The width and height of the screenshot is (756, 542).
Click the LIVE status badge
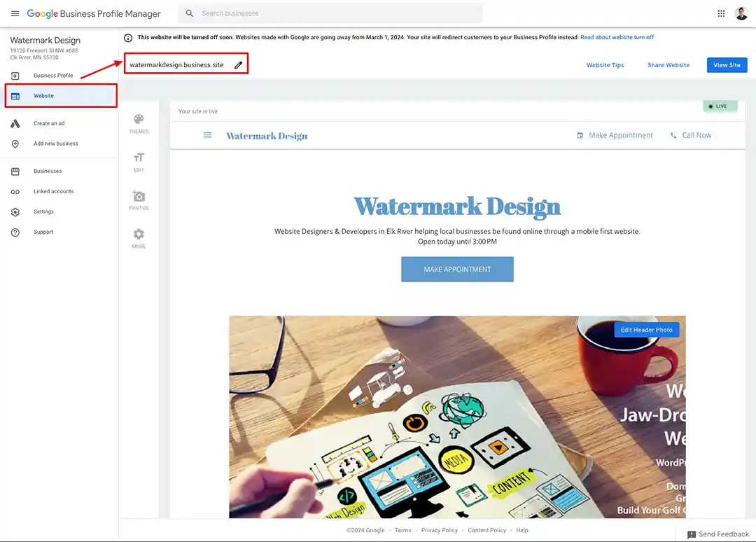point(720,106)
